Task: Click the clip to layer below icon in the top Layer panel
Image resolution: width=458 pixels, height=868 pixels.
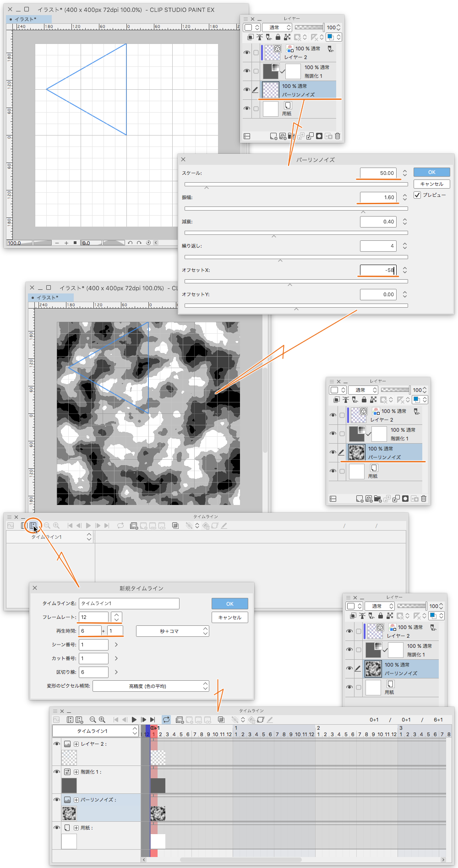Action: (x=250, y=37)
